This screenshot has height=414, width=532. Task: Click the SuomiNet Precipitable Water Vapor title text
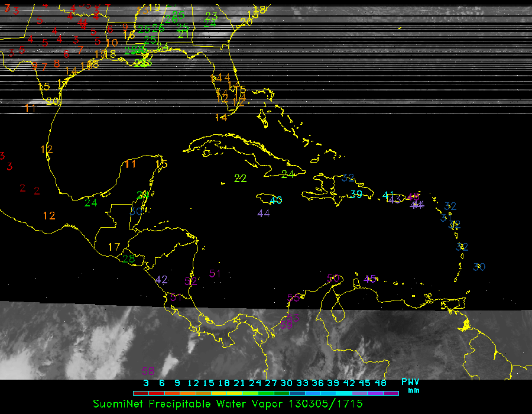coord(228,403)
